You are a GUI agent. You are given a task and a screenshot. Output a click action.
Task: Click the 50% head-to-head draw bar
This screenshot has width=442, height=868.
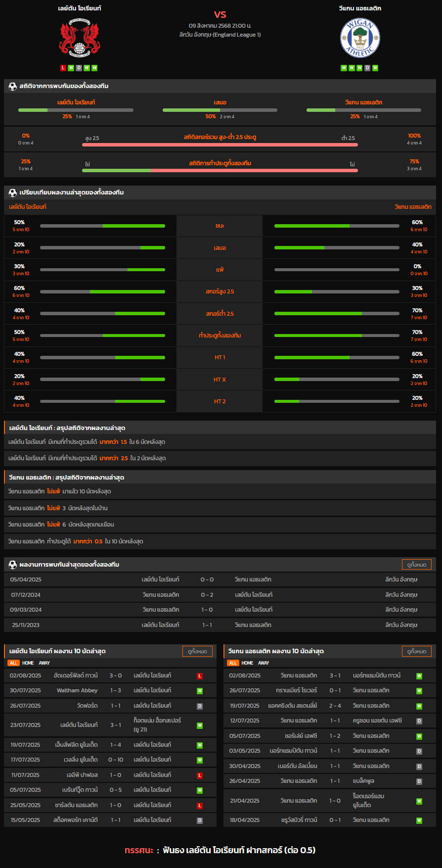pyautogui.click(x=220, y=110)
